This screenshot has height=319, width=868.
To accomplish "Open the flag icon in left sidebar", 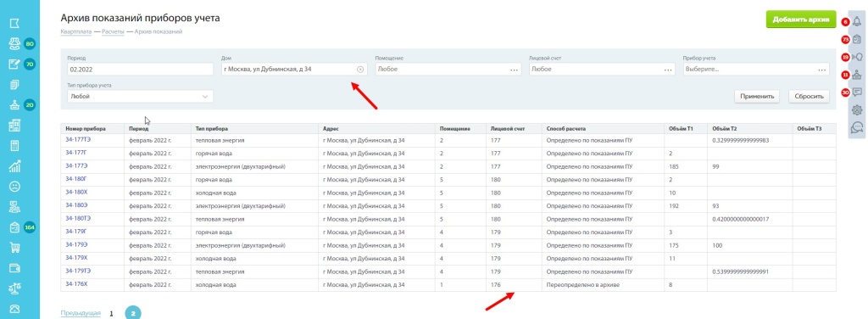I will point(15,23).
